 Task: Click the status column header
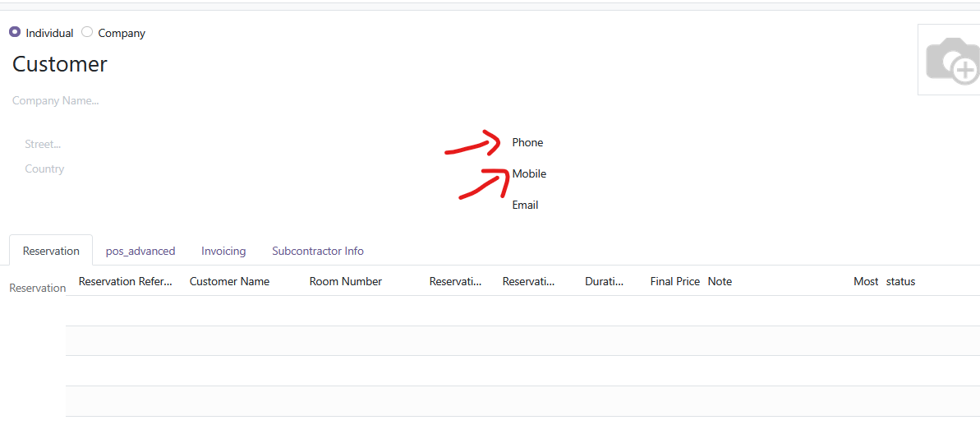[900, 282]
